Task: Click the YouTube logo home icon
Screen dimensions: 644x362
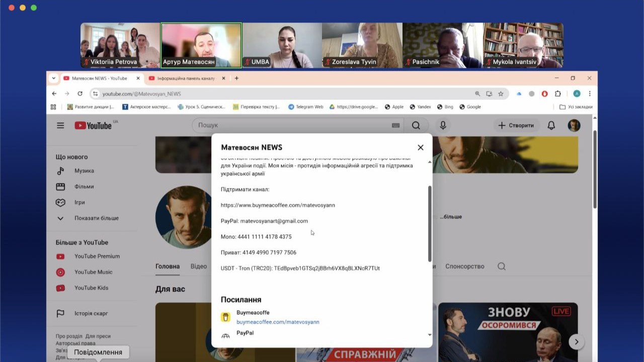Action: pos(93,125)
